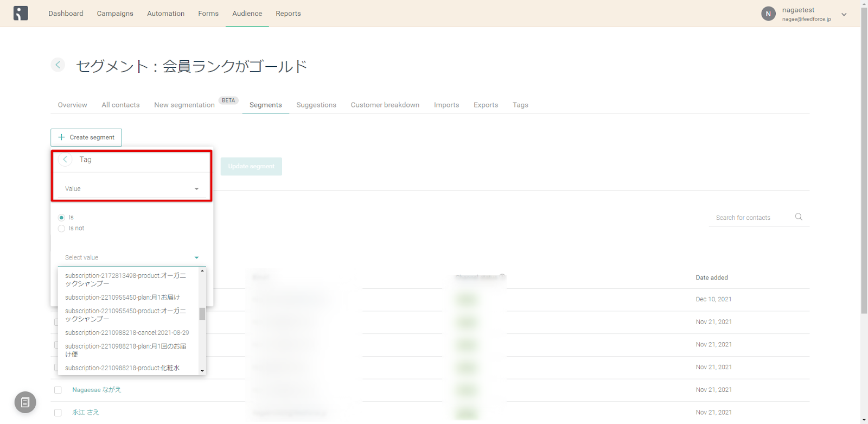Open the Value dropdown
This screenshot has width=868, height=424.
point(132,188)
